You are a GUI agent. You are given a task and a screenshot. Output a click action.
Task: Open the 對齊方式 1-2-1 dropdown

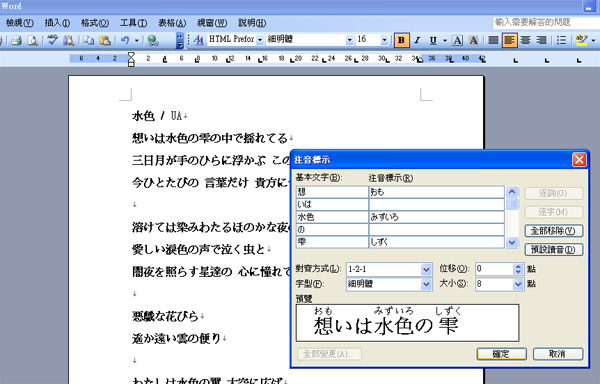[426, 269]
